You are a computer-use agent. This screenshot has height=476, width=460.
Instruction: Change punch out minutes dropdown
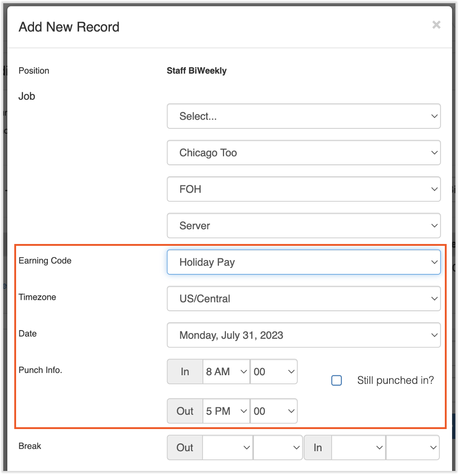point(274,411)
